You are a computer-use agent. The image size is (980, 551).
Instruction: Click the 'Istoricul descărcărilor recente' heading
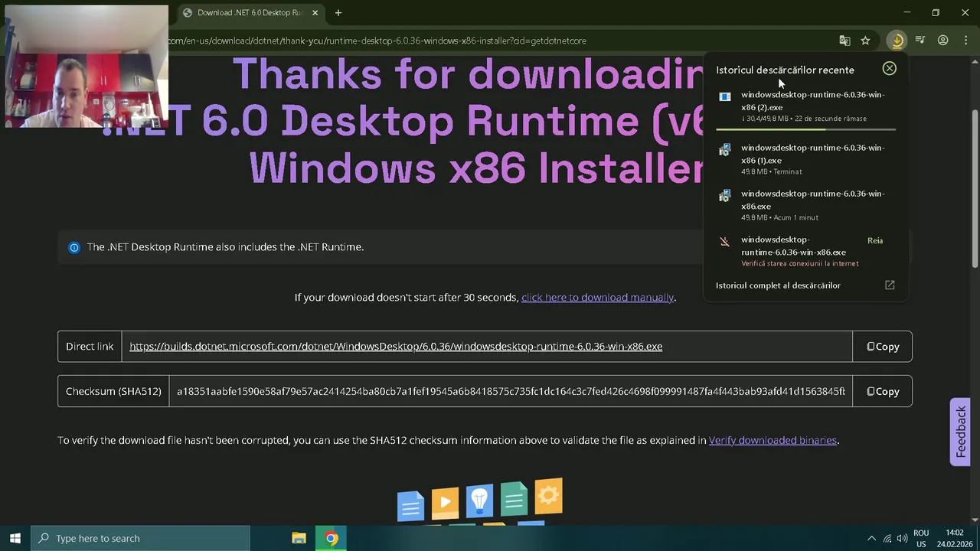(785, 70)
